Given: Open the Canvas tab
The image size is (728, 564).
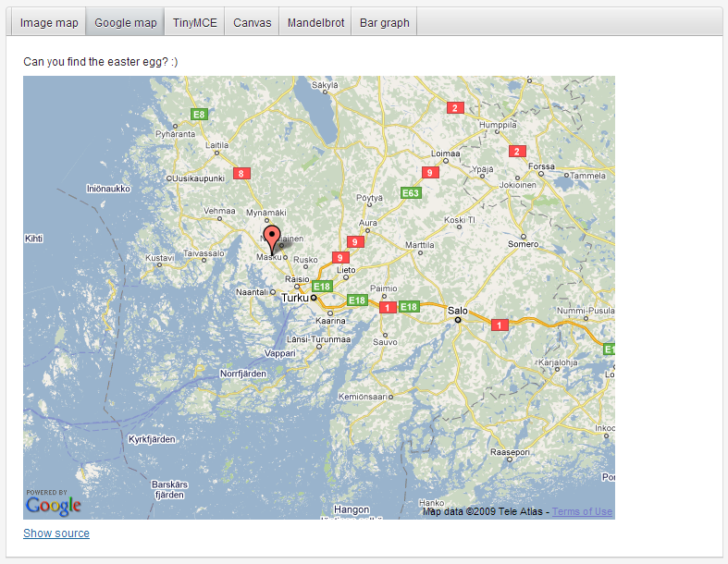Looking at the screenshot, I should coord(253,23).
